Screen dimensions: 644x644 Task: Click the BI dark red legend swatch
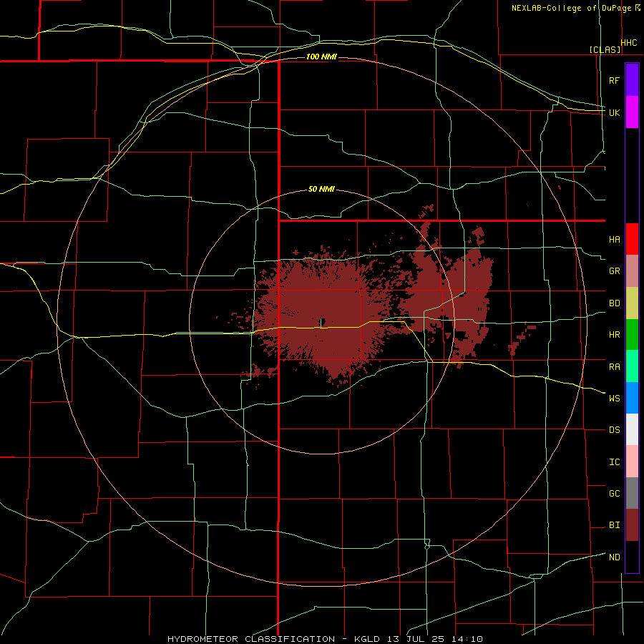tap(632, 525)
